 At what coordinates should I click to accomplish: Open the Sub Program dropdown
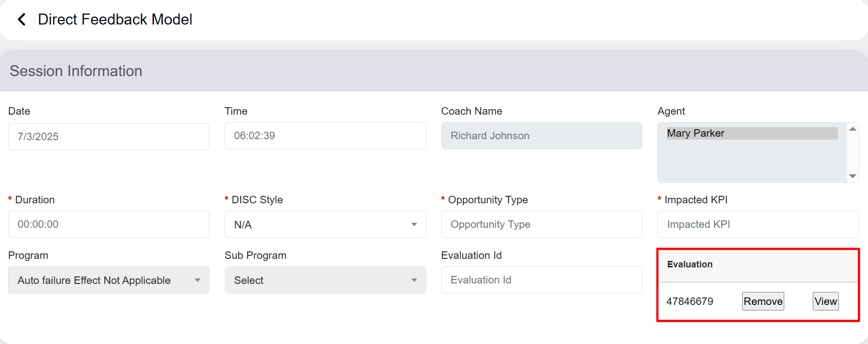[325, 280]
